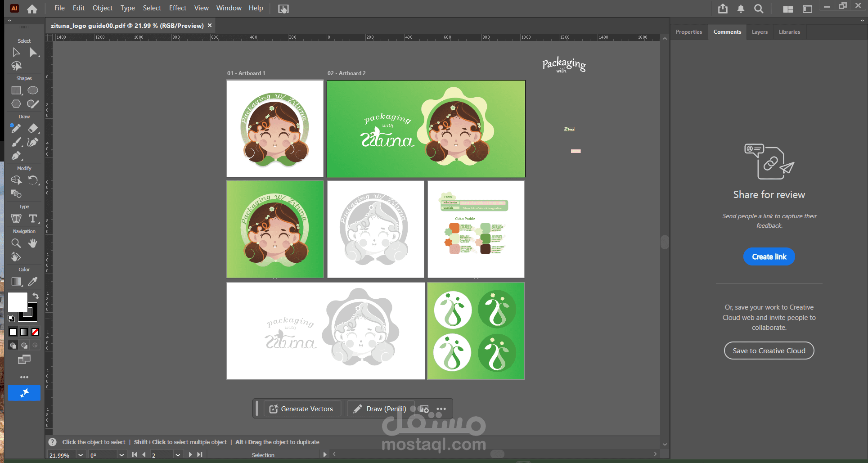Select the Paintbrush tool

pos(16,142)
